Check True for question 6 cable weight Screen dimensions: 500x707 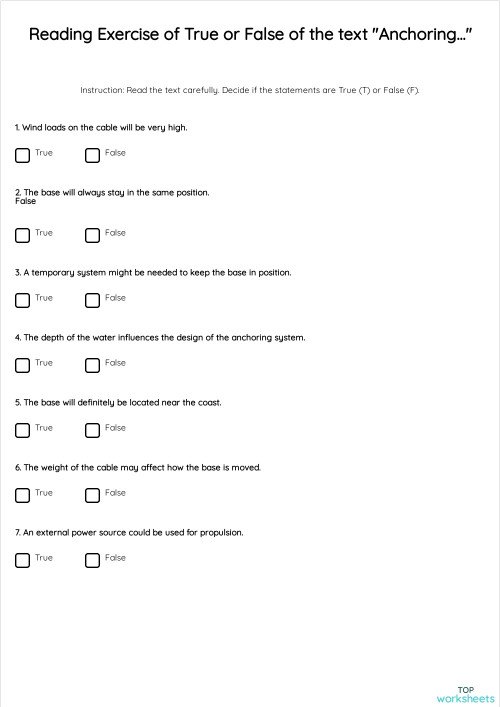[22, 495]
